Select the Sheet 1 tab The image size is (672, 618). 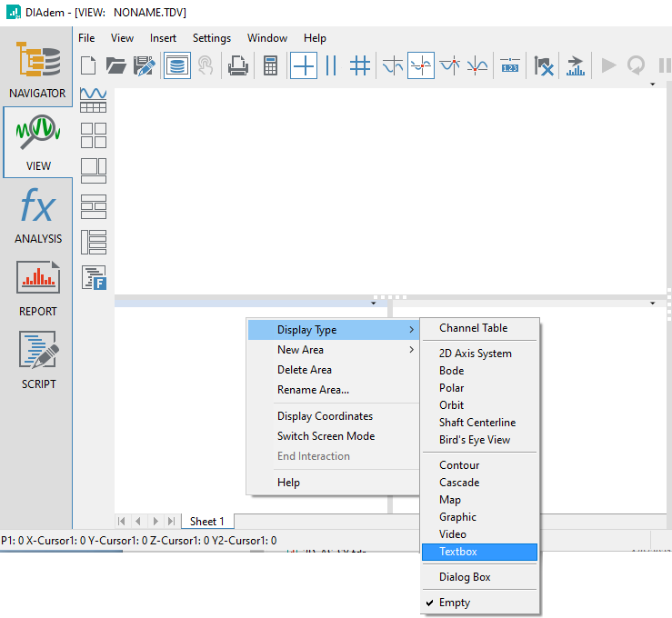(x=206, y=522)
